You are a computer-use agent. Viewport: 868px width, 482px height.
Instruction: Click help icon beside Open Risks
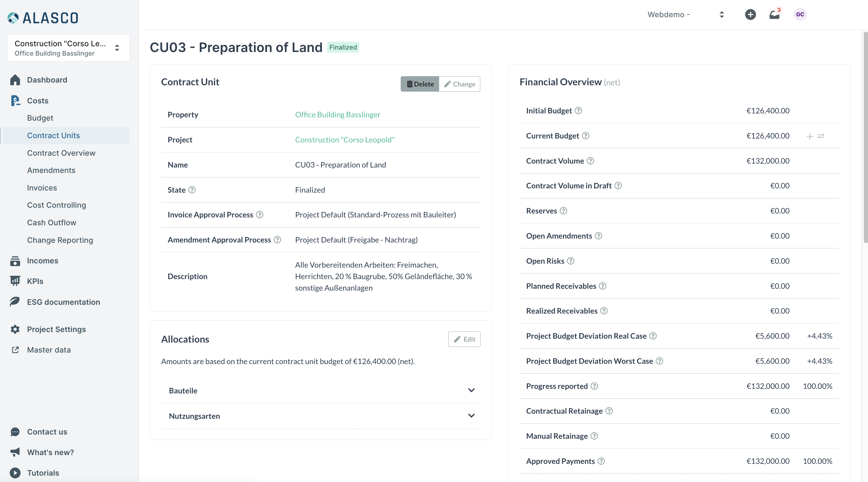click(570, 261)
